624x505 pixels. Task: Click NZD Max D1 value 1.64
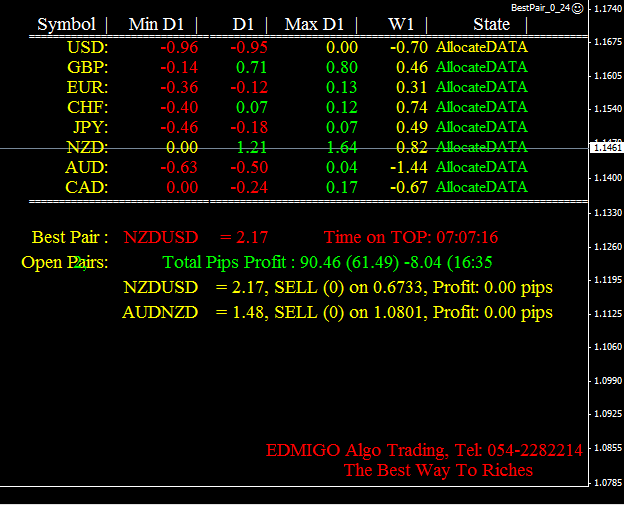[x=342, y=147]
